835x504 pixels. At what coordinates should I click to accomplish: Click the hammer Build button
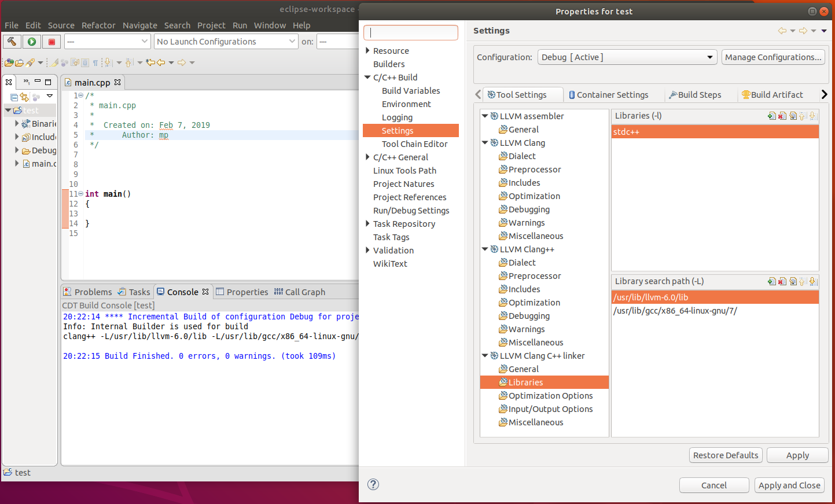click(12, 42)
